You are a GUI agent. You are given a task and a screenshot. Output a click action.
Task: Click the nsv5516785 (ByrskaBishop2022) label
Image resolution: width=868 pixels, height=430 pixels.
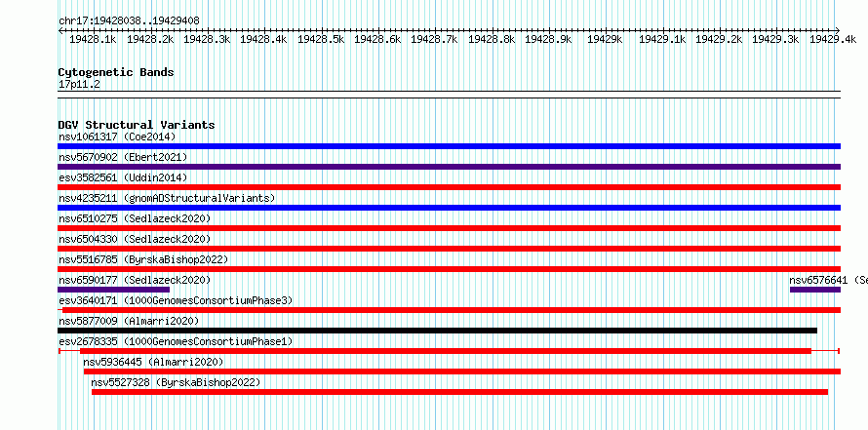143,259
